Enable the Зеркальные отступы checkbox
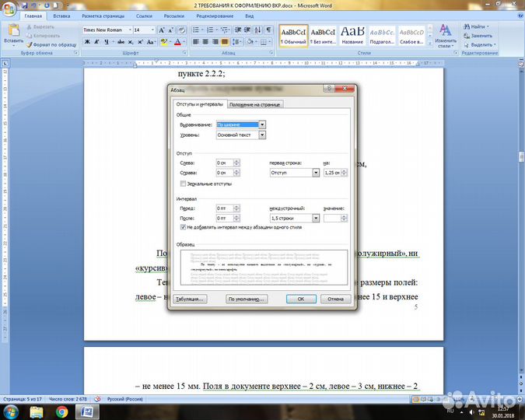The image size is (525, 420). coord(184,184)
